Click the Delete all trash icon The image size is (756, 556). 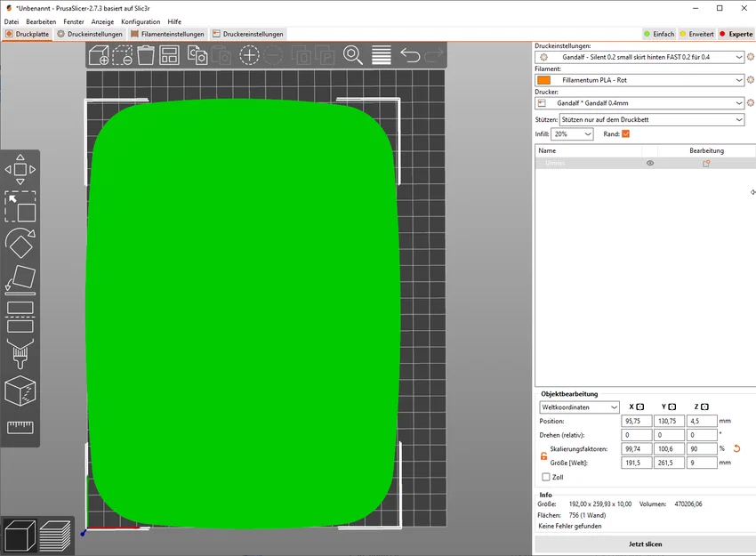(146, 55)
